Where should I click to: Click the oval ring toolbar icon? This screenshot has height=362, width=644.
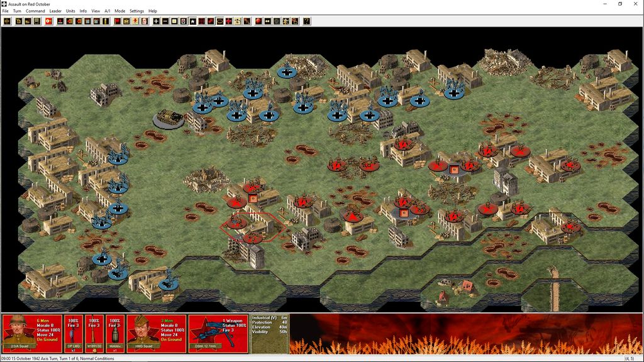pyautogui.click(x=219, y=21)
